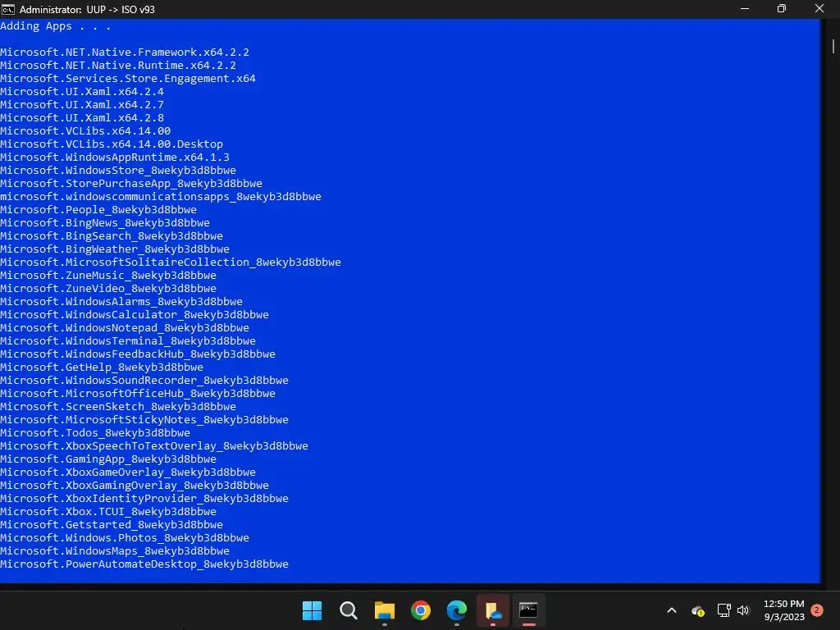Click the 'Administrator: UUP -> ISO v93' title

point(87,10)
